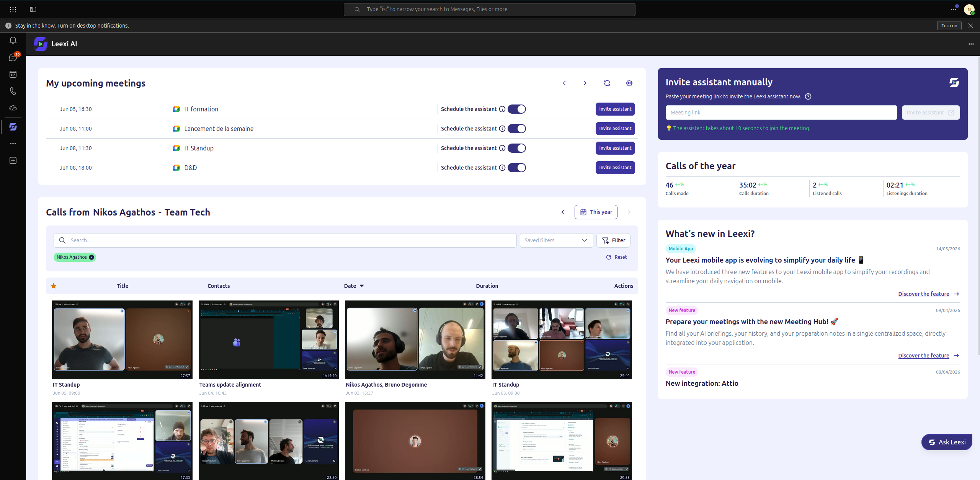Open the Filter button

613,240
